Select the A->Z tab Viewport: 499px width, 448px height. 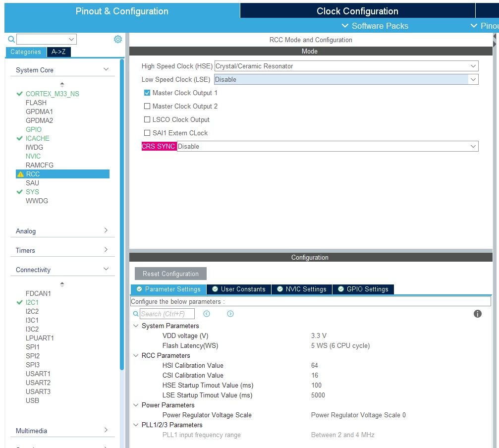[x=59, y=52]
